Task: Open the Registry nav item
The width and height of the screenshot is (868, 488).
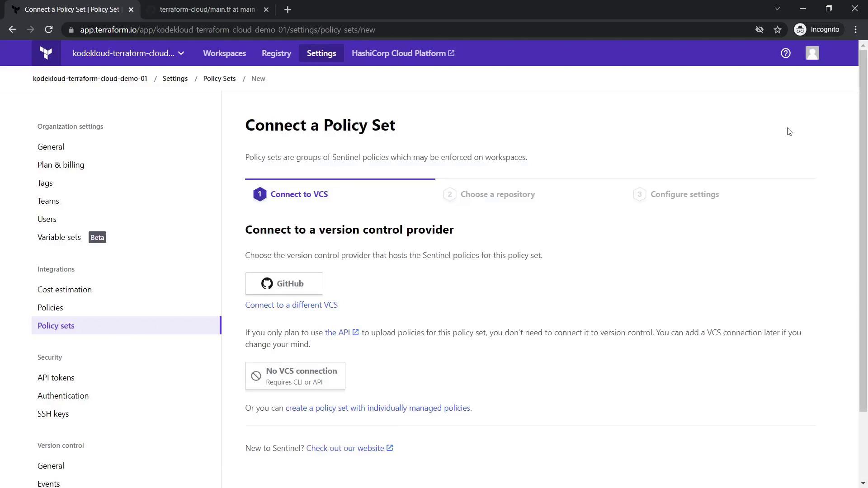Action: coord(276,53)
